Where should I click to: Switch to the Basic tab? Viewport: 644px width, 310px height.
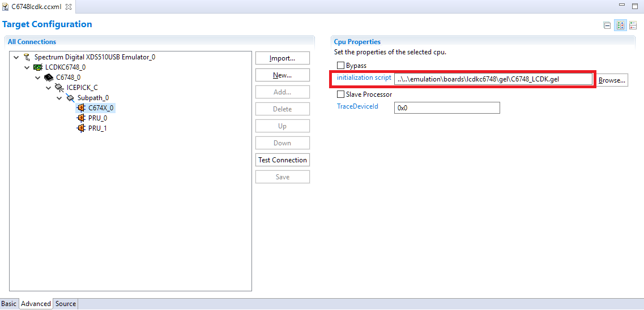pos(9,304)
